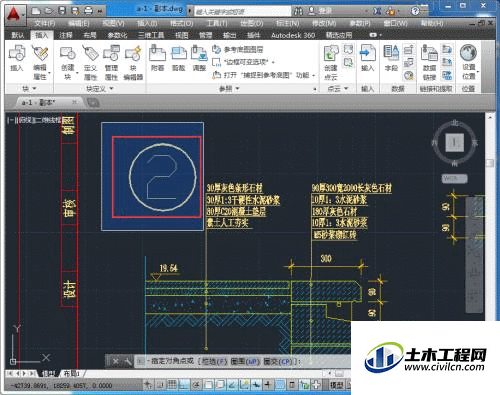Toggle ortho mode in status bar
Screen dimensions: 500x395
(x=184, y=385)
